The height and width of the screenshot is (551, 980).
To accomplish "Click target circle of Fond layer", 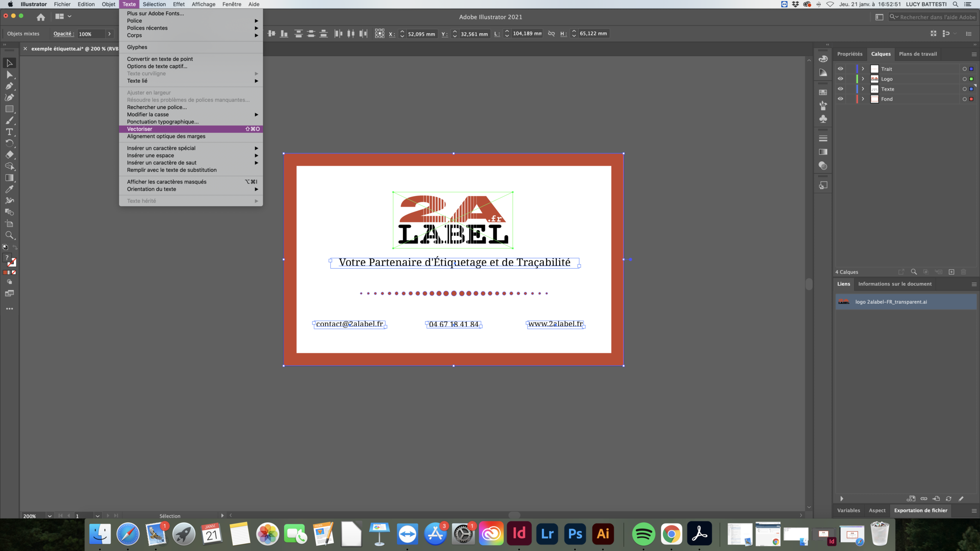I will coord(965,99).
